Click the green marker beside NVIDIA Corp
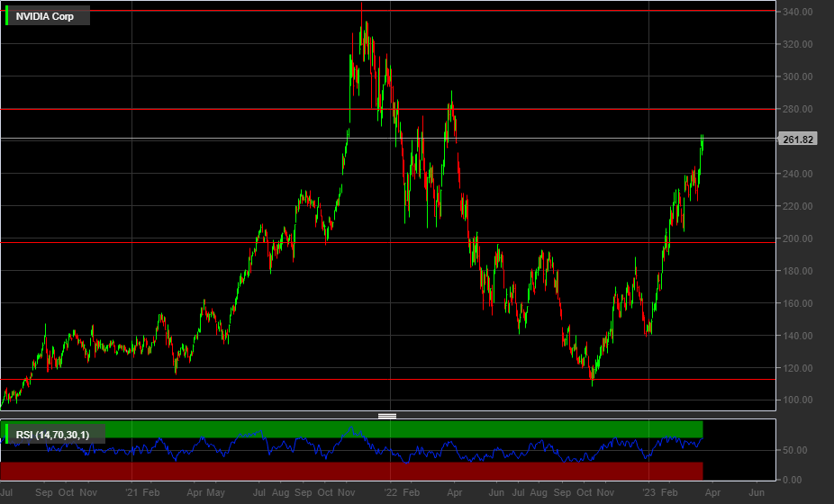This screenshot has height=504, width=834. (x=6, y=15)
